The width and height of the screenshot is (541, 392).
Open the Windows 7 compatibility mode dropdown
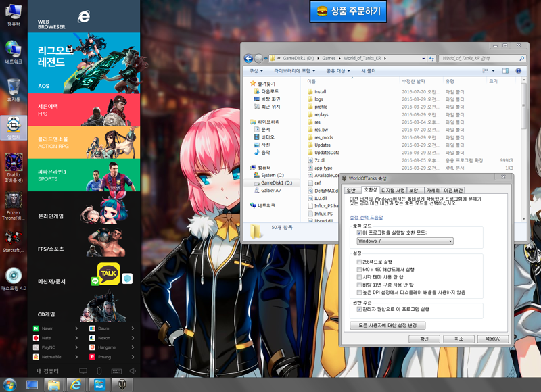tap(405, 241)
